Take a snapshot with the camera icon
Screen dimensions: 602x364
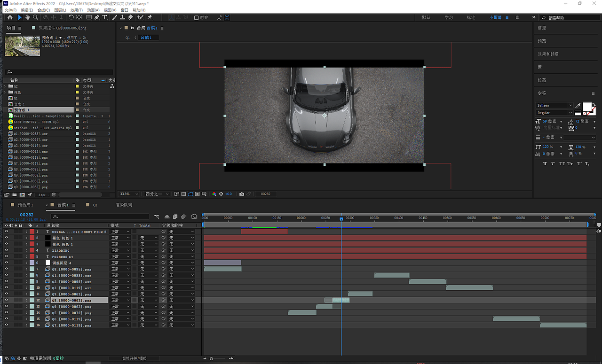(241, 194)
